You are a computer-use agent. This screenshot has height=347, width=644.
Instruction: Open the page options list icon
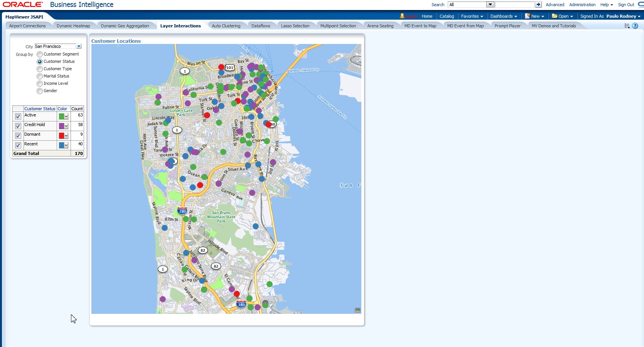(627, 26)
